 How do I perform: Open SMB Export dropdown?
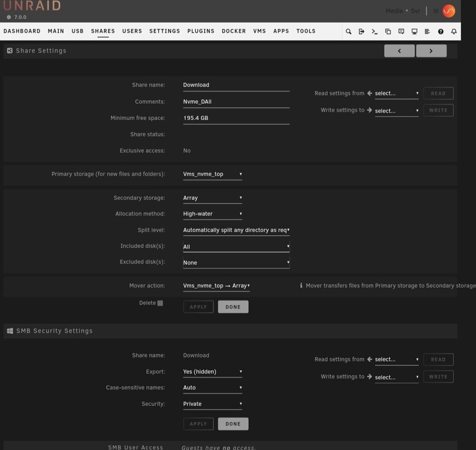click(x=212, y=371)
